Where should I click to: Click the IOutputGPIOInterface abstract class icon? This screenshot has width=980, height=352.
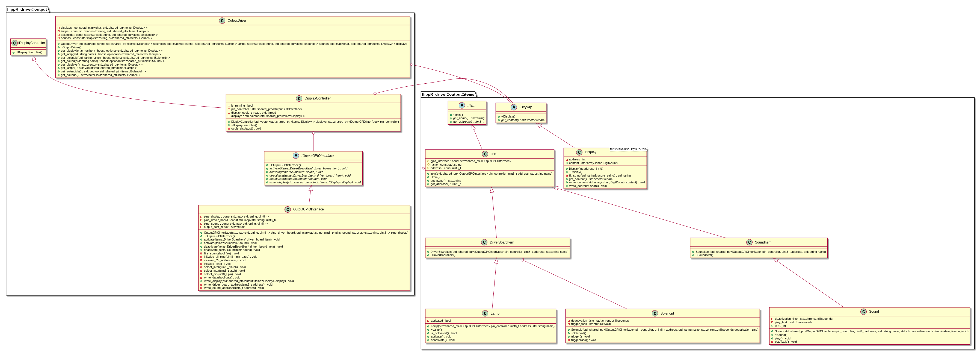(296, 156)
